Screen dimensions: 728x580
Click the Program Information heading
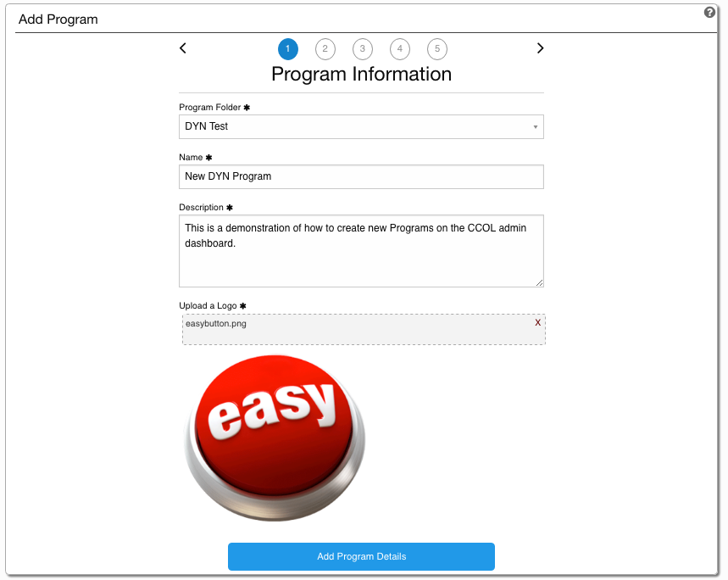click(361, 75)
